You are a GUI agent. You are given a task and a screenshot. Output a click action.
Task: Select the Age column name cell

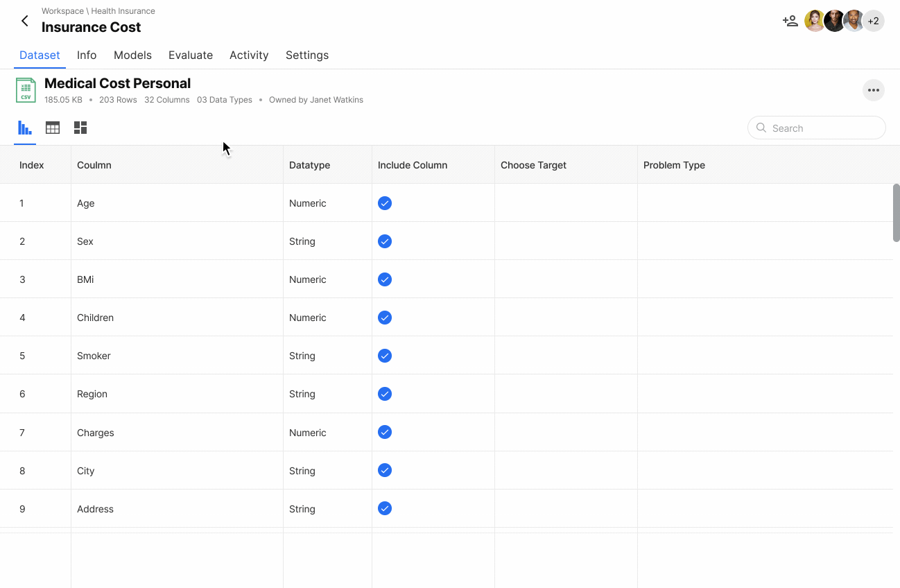point(177,203)
